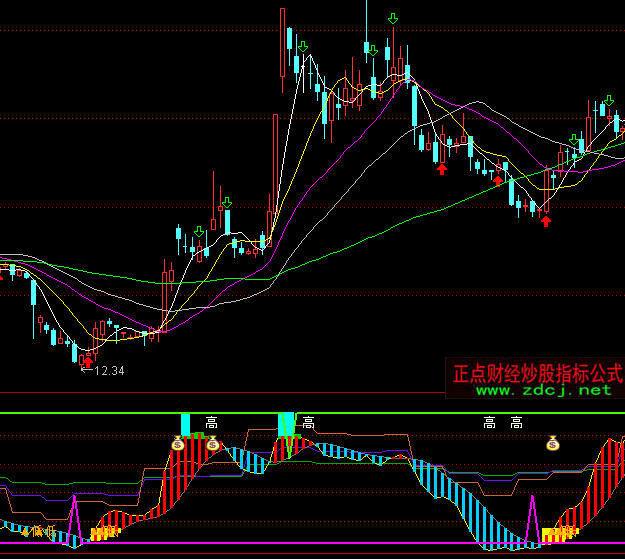The width and height of the screenshot is (625, 559).
Task: Click the last red buy arrow before the rebound
Action: tap(546, 220)
